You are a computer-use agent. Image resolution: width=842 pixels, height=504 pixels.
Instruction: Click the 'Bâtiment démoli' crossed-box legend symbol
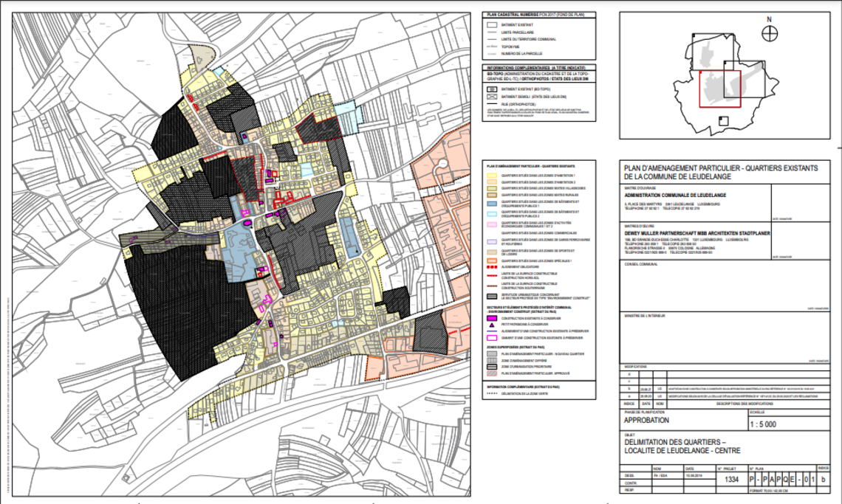[491, 97]
